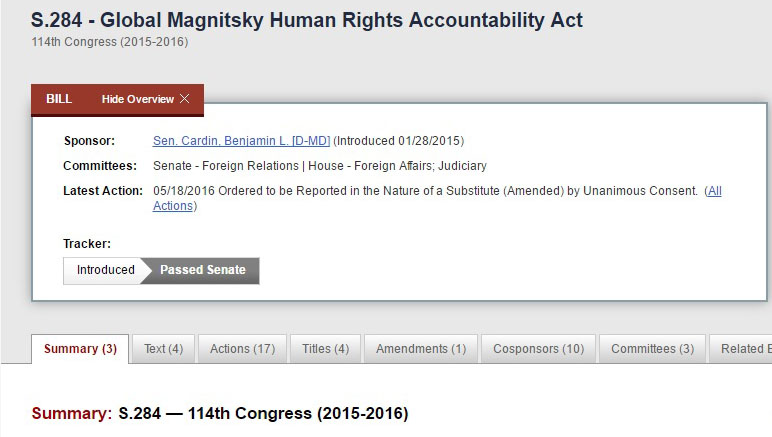Click the 114th Congress (2015-2016) subtitle
The height and width of the screenshot is (437, 772).
110,42
